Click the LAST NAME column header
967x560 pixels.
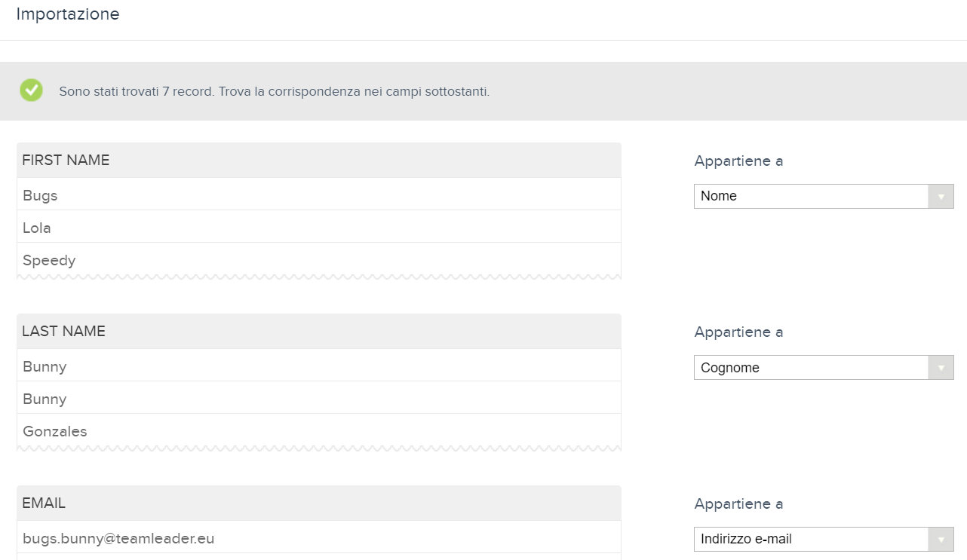point(63,331)
